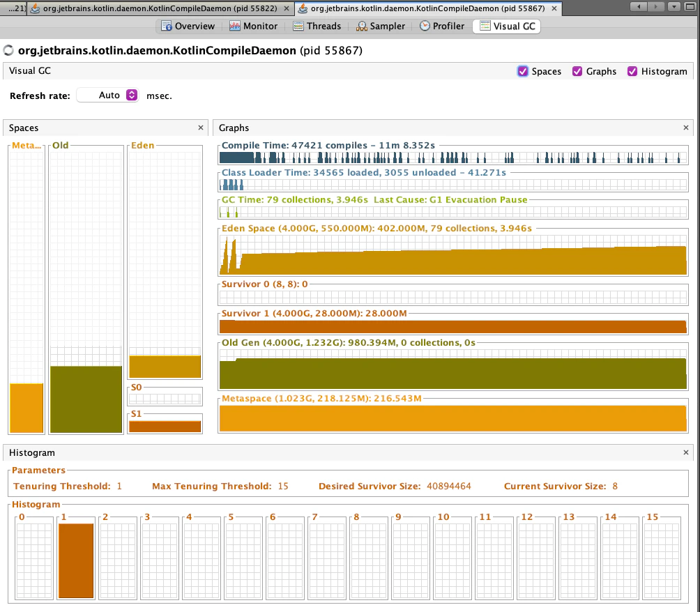
Task: Click the S1 survivor space bar
Action: (165, 427)
